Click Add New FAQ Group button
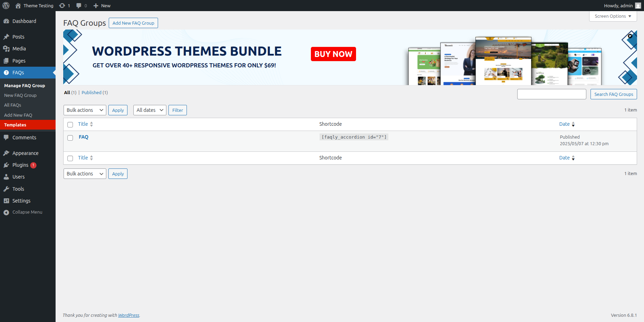Viewport: 644px width, 322px height. 133,23
